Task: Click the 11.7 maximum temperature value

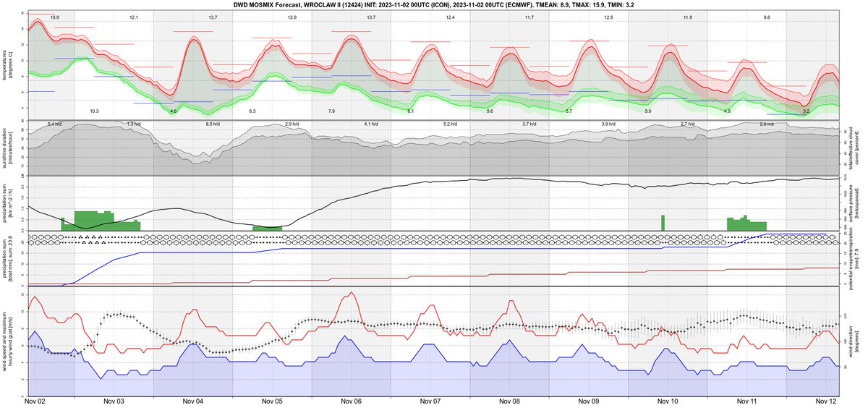Action: 529,17
